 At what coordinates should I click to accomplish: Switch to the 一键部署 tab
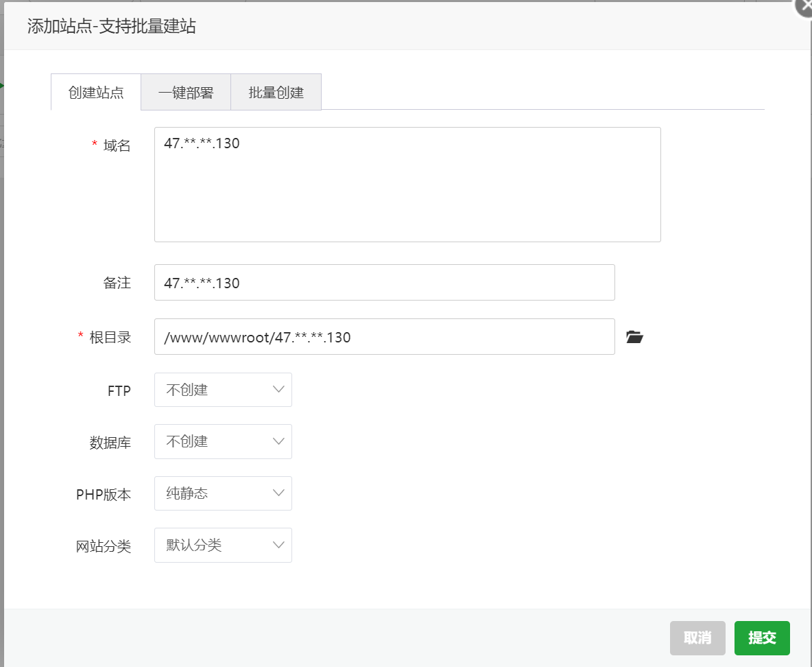coord(186,92)
